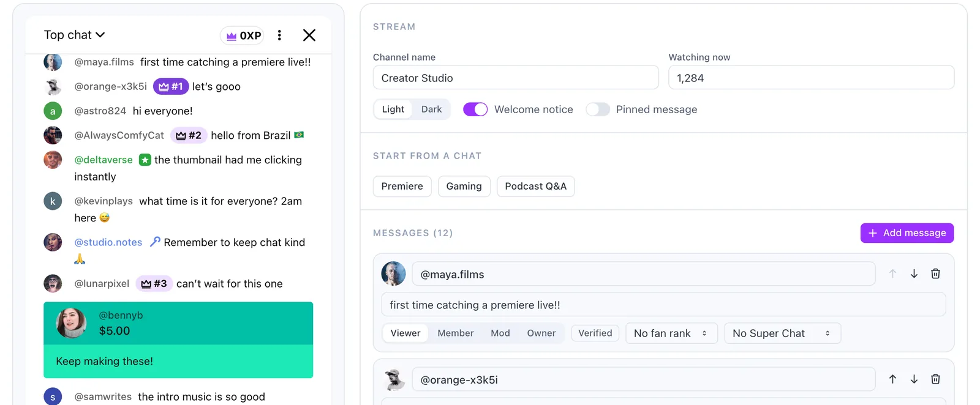Click @deltaverse green star member badge
This screenshot has height=405, width=980.
[x=145, y=160]
